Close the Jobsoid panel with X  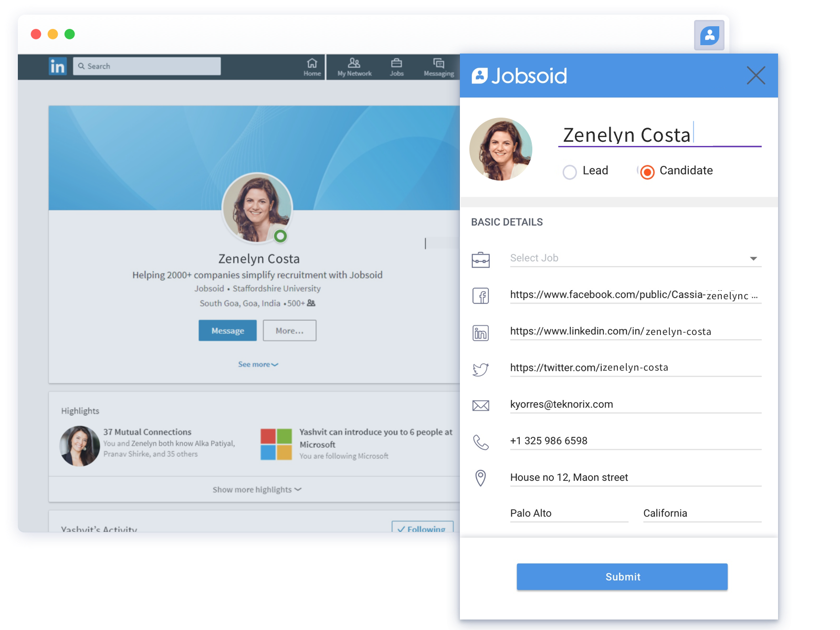[x=756, y=76]
